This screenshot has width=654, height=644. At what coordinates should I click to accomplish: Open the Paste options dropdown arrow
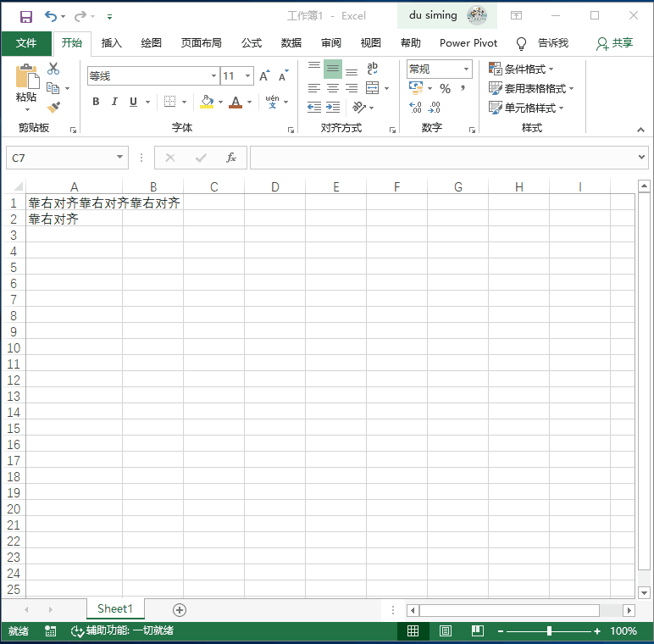pyautogui.click(x=27, y=109)
